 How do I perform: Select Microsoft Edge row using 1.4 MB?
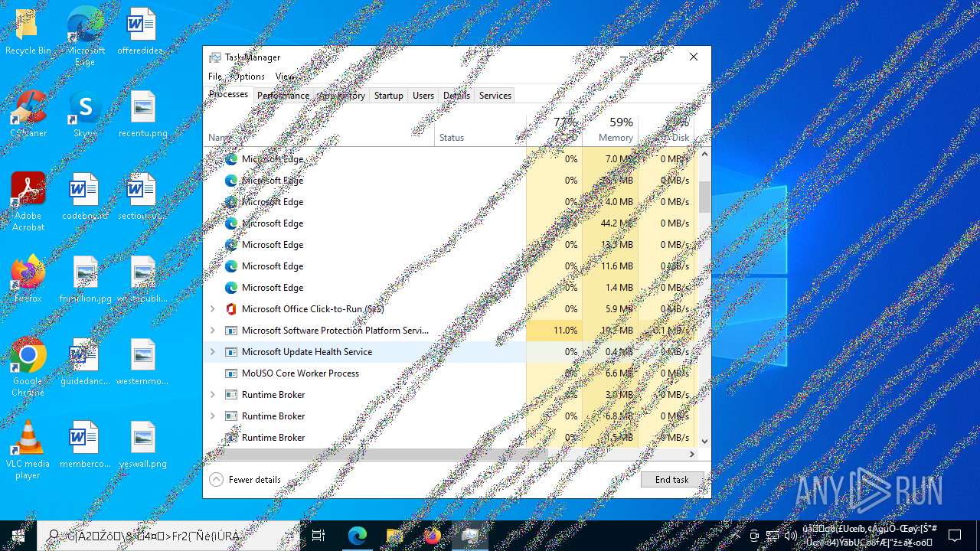[x=451, y=288]
